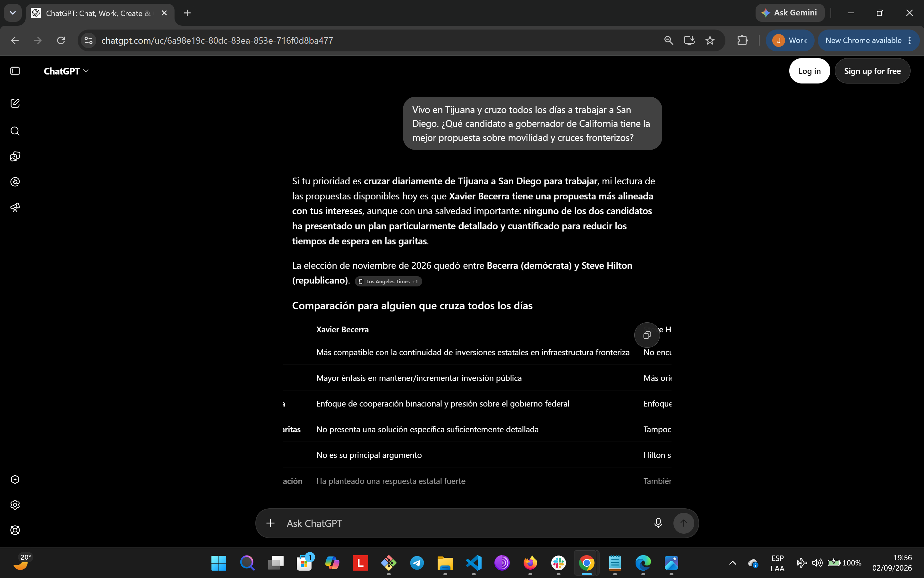Open Copilot from the taskbar
The width and height of the screenshot is (924, 578).
[x=332, y=563]
